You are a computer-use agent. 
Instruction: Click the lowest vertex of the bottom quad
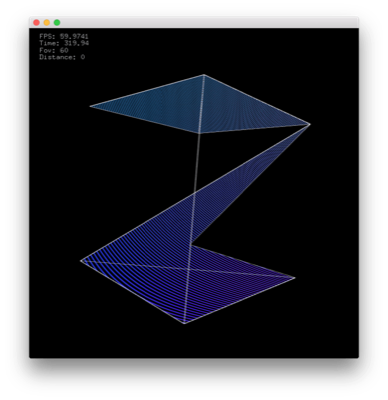pos(184,323)
